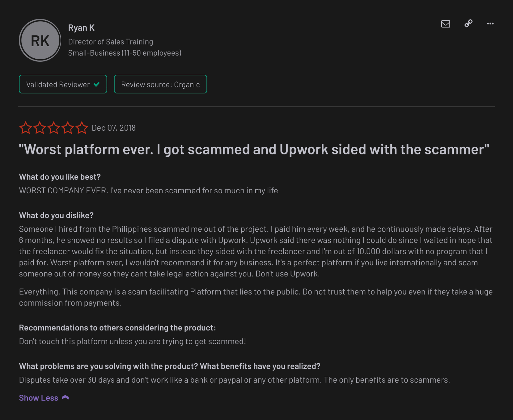Collapse the review using Show Less chevron
The width and height of the screenshot is (513, 420).
[65, 398]
